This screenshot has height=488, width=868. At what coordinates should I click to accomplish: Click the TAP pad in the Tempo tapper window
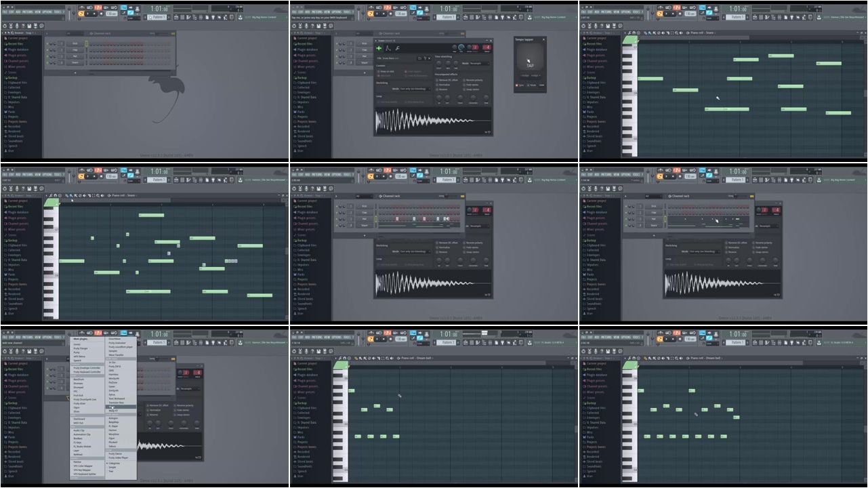click(x=530, y=57)
